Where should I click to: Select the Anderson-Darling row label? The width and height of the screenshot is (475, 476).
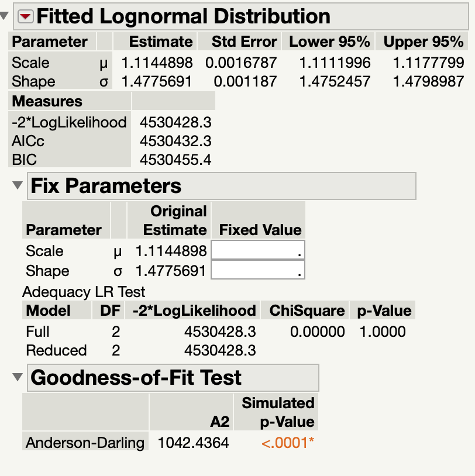85,442
